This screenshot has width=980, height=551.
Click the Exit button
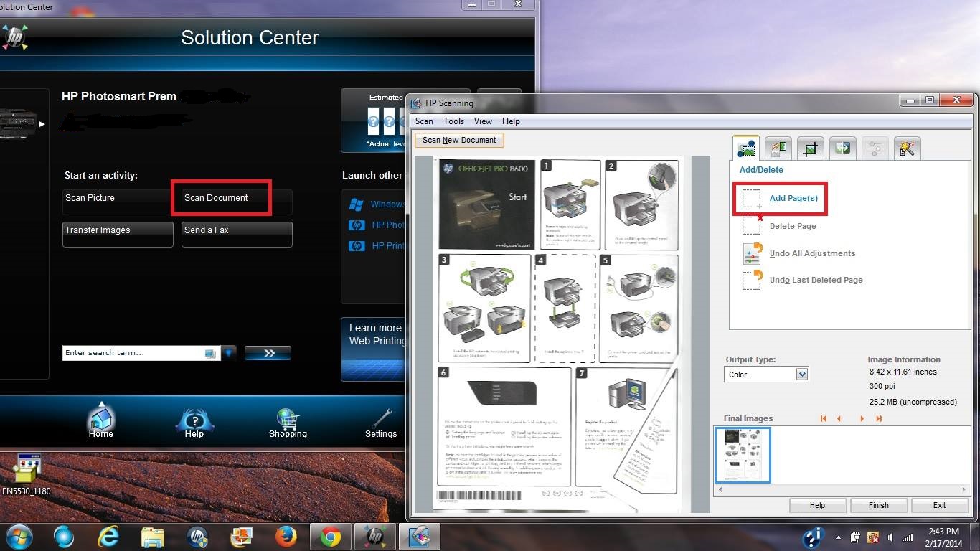[939, 505]
